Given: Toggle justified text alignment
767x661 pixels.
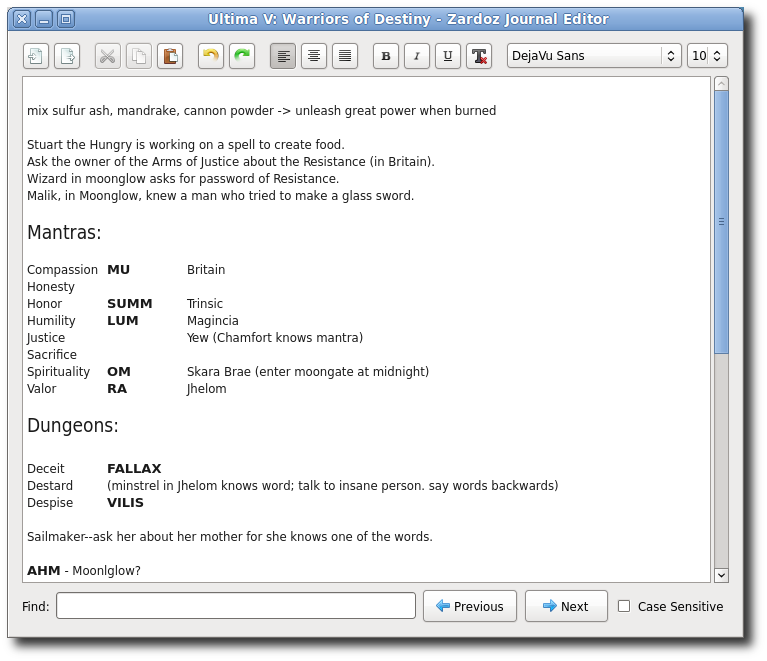Looking at the screenshot, I should (x=345, y=56).
